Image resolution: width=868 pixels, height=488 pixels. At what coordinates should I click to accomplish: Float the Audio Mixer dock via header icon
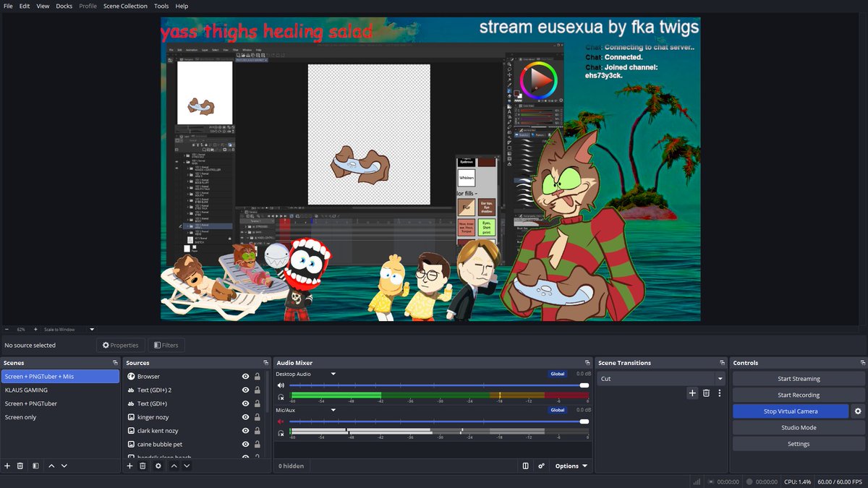(x=588, y=363)
